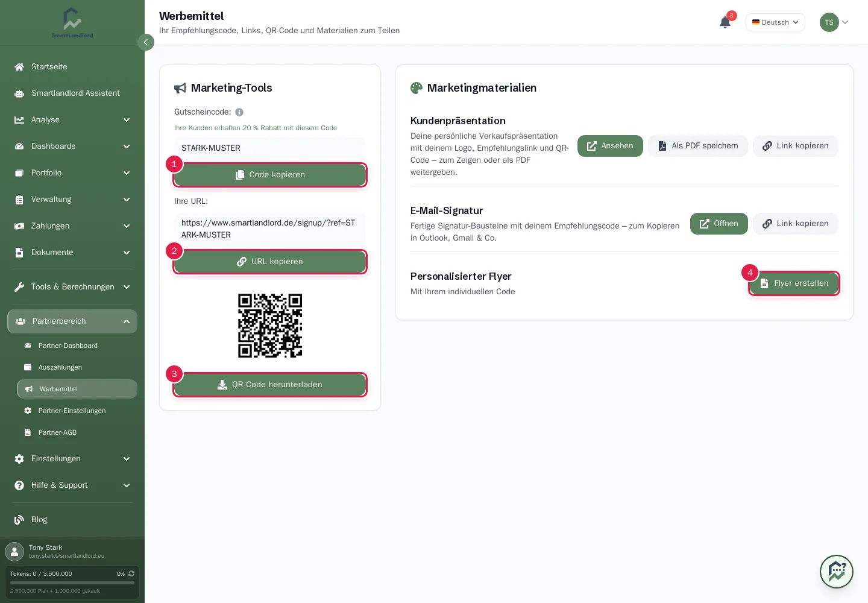Click the TS user avatar
The height and width of the screenshot is (603, 868).
click(829, 22)
